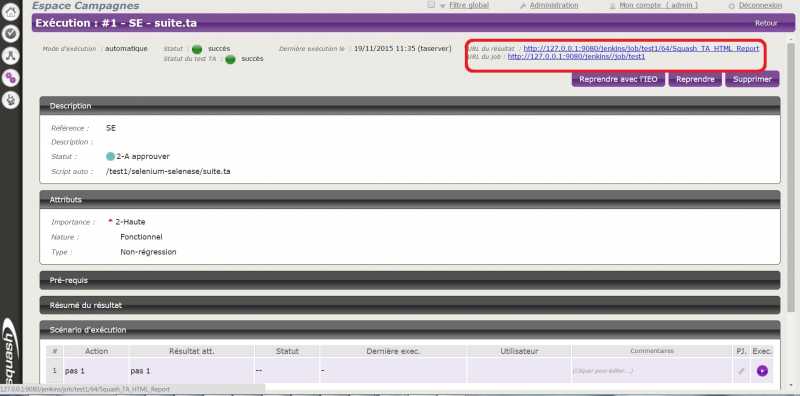
Task: Click the Type value Non-régression
Action: (x=148, y=252)
